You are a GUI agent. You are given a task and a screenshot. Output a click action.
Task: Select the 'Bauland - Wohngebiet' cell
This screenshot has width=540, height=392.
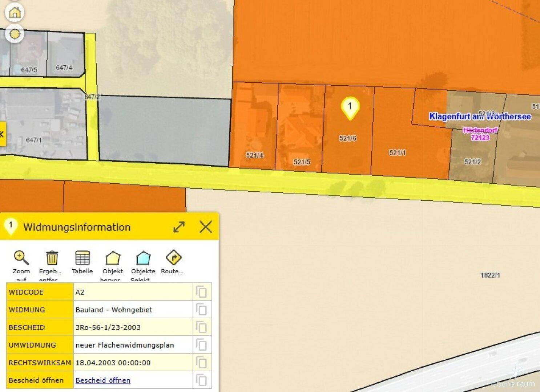[133, 310]
